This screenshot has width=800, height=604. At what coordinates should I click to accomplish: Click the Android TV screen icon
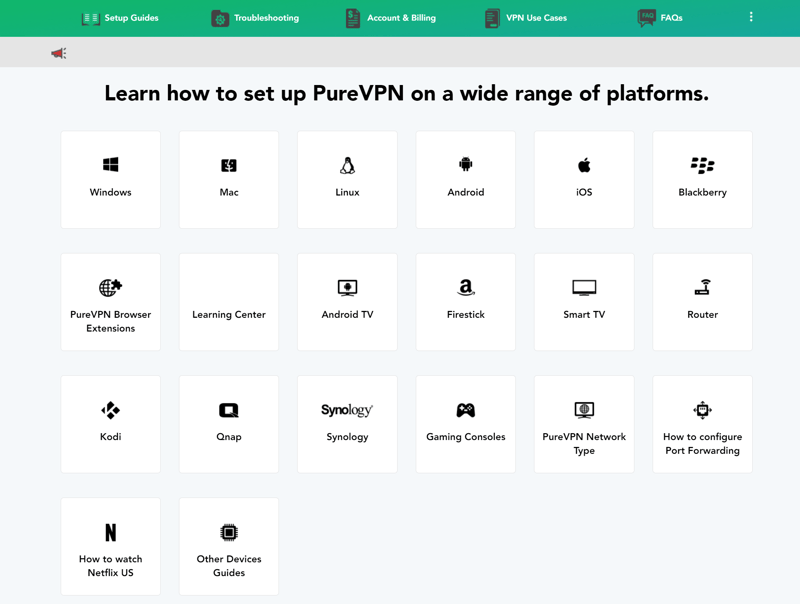pos(347,288)
